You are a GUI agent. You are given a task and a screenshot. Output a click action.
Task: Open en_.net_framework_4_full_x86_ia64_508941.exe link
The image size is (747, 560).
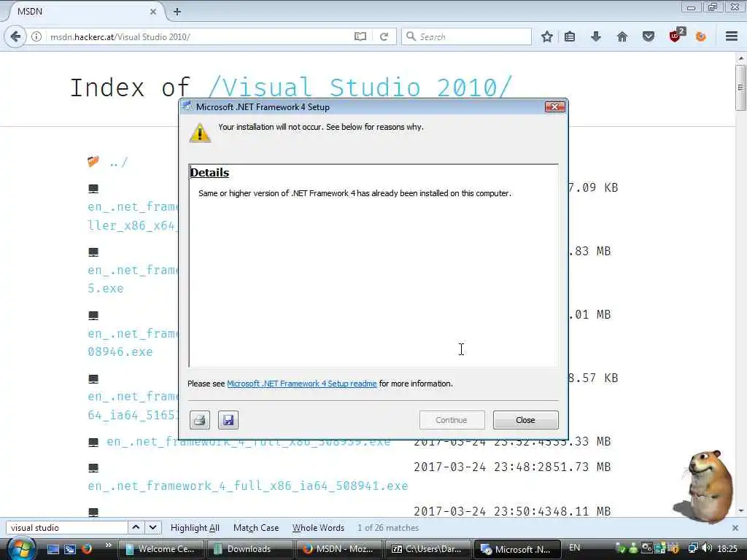(248, 486)
